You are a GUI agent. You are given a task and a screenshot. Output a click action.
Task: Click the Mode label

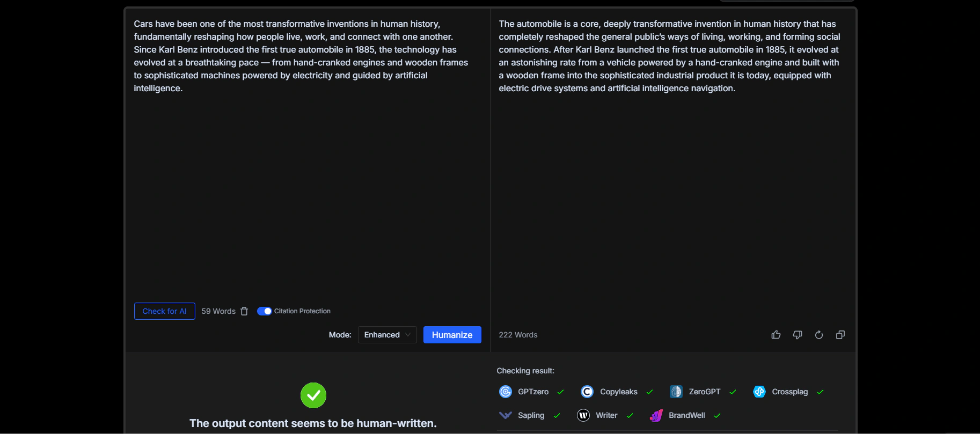click(340, 335)
